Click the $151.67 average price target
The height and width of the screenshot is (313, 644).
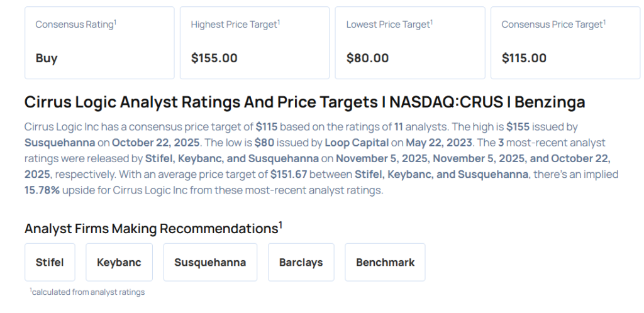coord(289,174)
